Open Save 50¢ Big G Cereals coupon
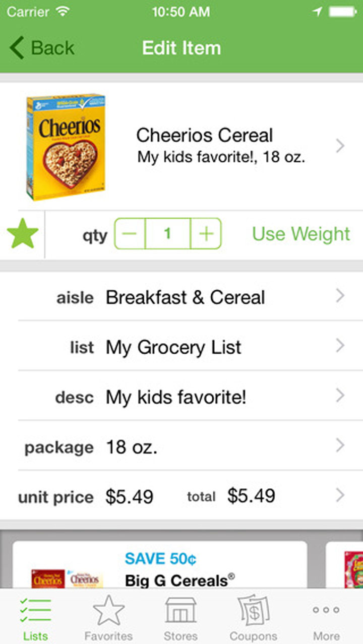 click(159, 567)
